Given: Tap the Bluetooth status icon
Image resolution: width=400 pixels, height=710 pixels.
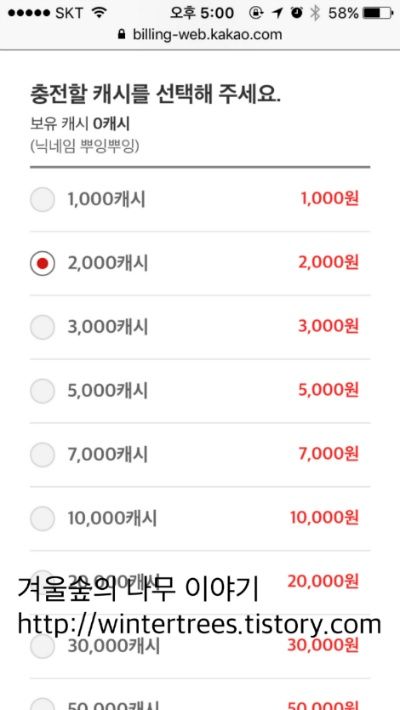Looking at the screenshot, I should click(x=315, y=13).
